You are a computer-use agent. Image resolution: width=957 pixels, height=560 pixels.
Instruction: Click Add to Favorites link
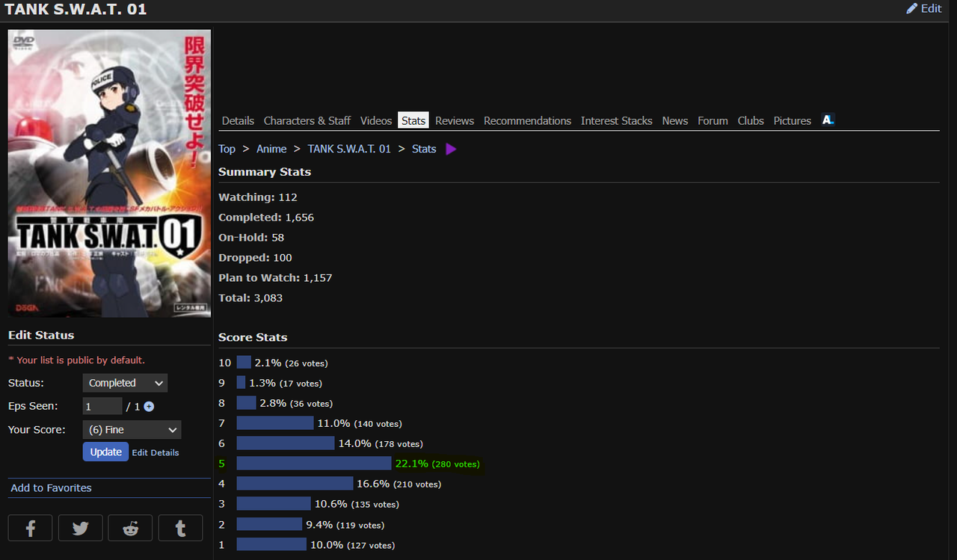tap(51, 487)
